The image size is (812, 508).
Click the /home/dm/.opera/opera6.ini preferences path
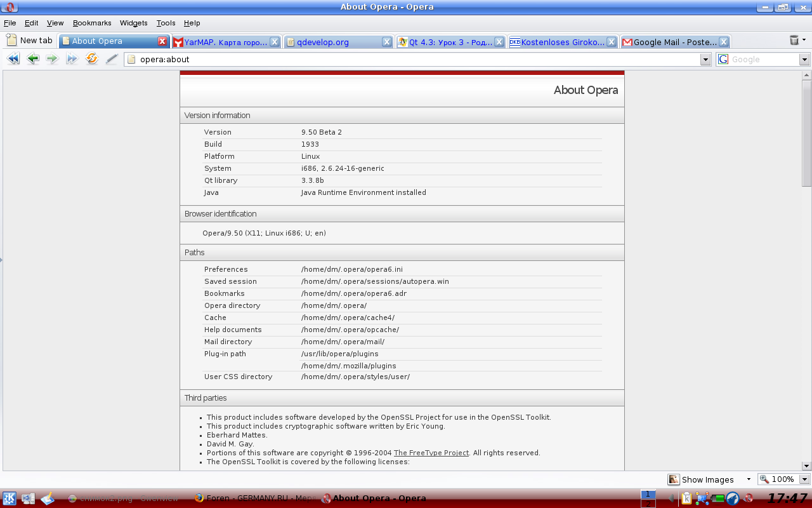[352, 269]
